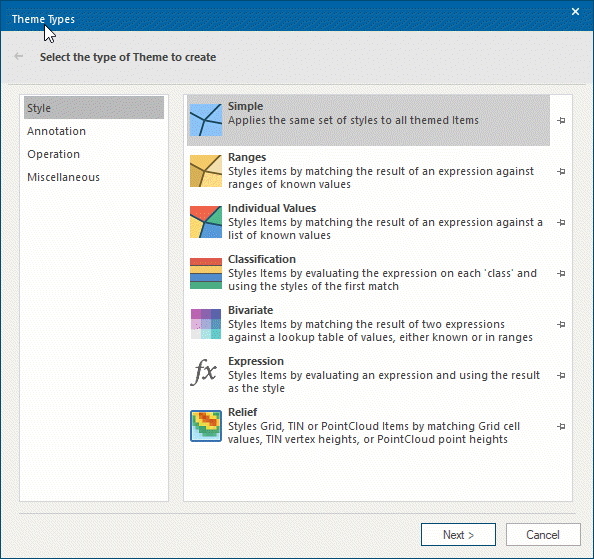The width and height of the screenshot is (594, 559).
Task: Click the Individual Values title
Action: (x=272, y=208)
